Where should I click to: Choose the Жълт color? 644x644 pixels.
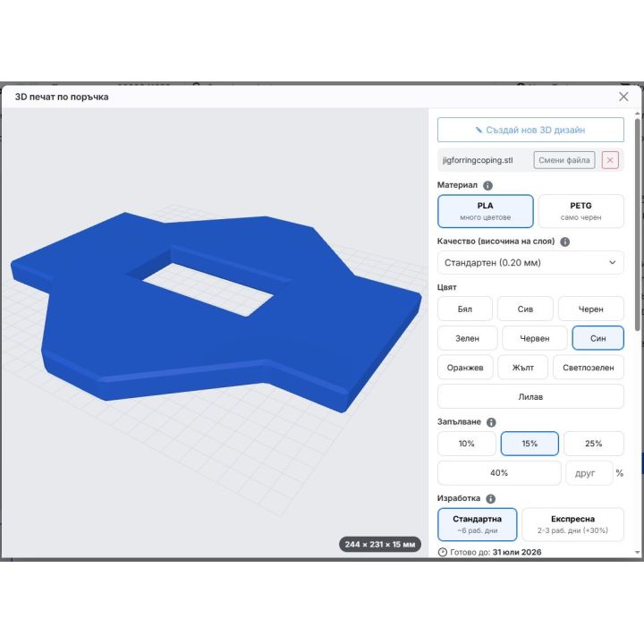(x=522, y=368)
